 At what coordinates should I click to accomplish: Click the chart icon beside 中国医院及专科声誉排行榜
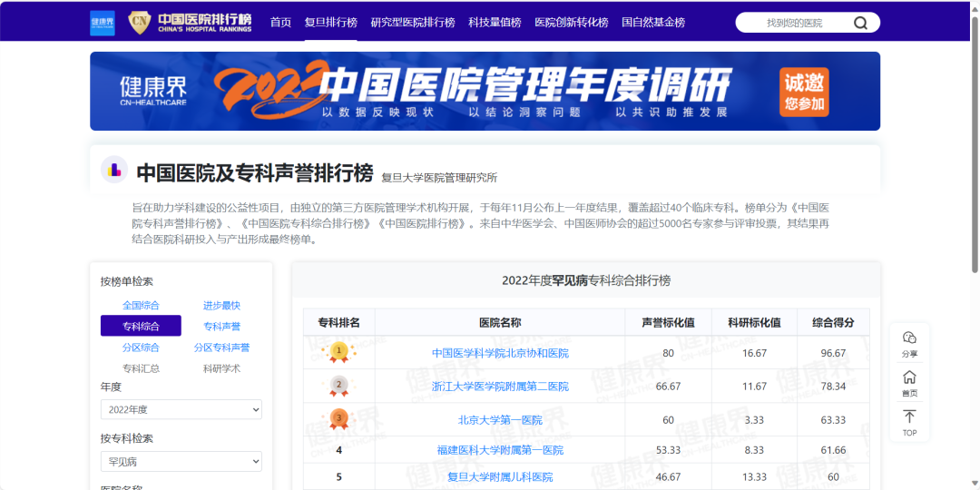tap(114, 170)
